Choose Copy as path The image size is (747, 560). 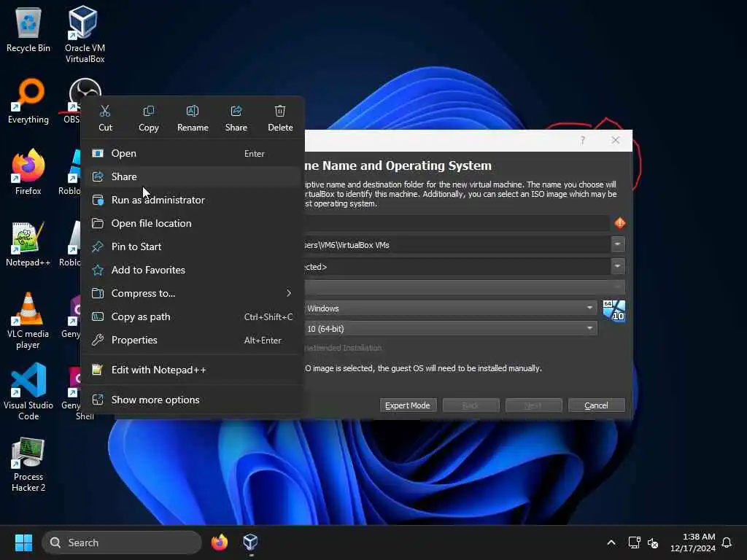(x=193, y=316)
